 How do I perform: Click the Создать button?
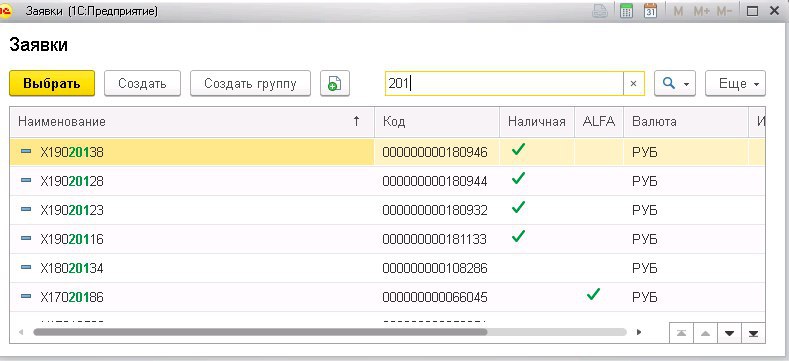[142, 83]
